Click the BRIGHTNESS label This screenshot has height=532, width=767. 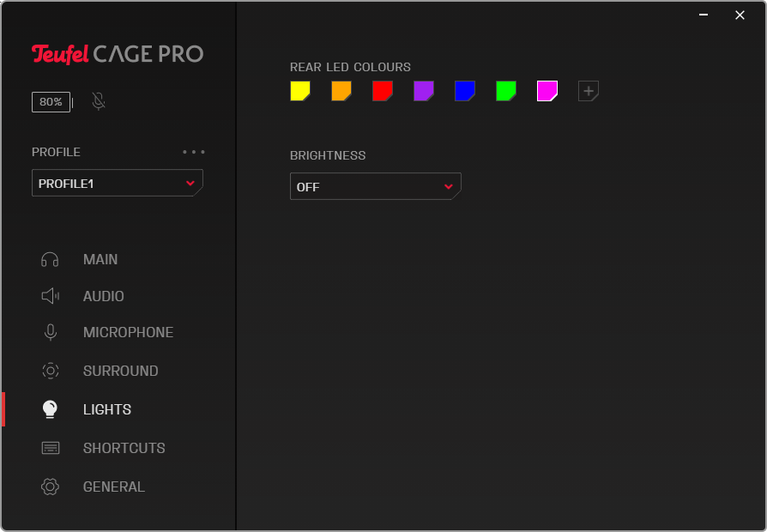(328, 155)
